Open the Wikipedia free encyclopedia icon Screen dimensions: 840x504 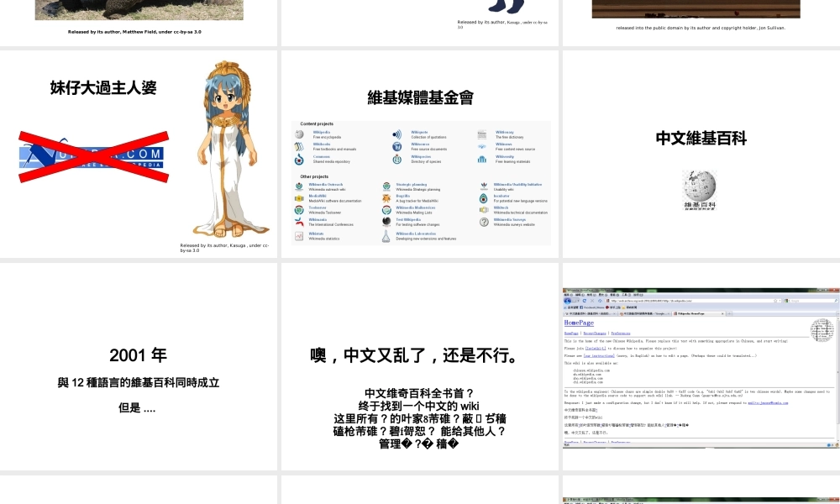point(299,134)
